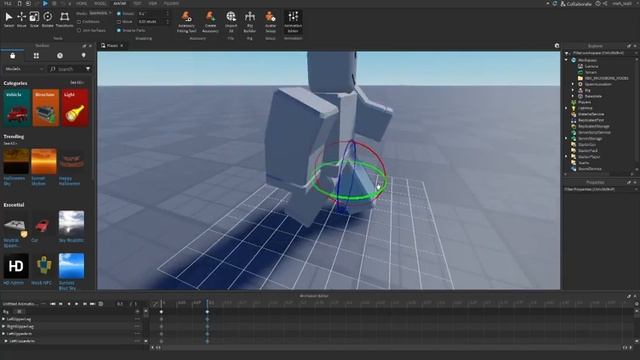Open the Toolbox recent clock tab

click(x=60, y=56)
